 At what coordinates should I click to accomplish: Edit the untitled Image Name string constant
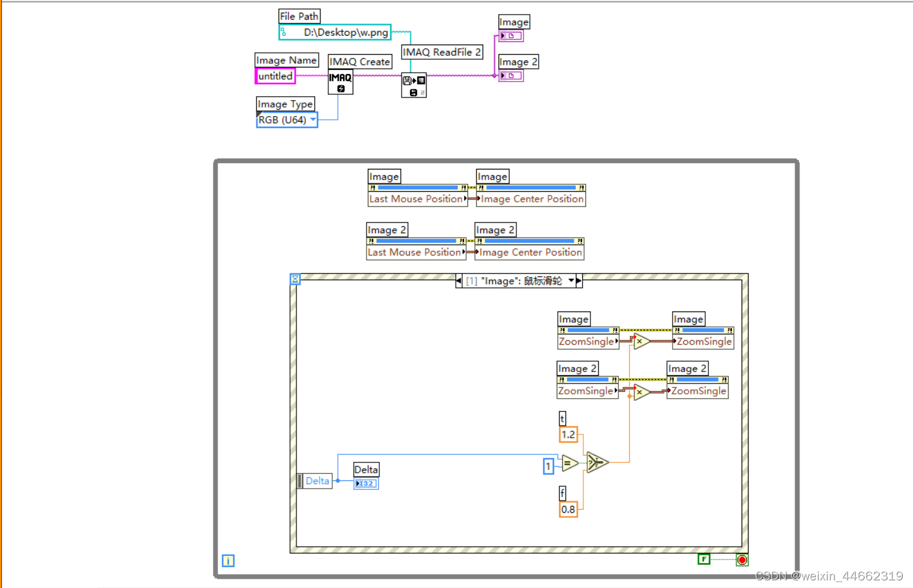coord(275,76)
